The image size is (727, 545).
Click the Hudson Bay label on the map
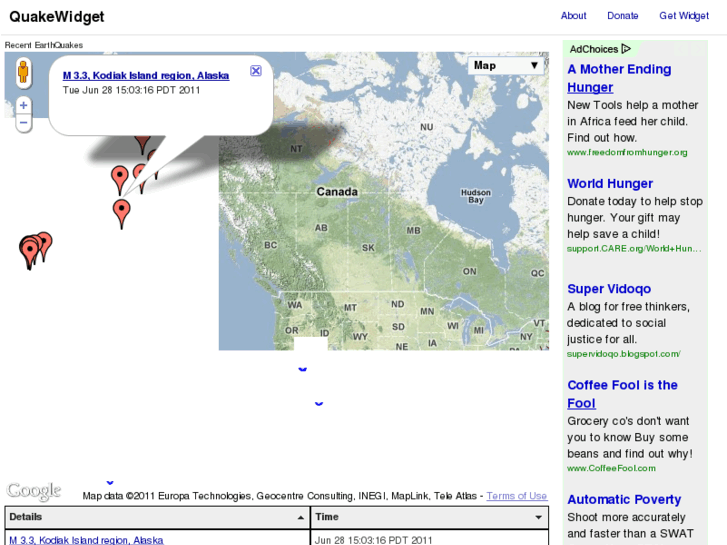point(476,196)
